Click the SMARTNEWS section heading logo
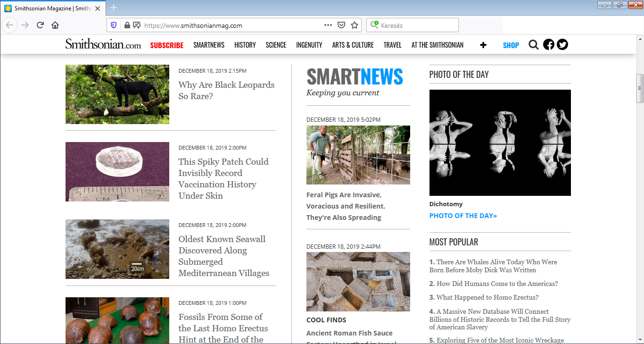 [x=355, y=76]
